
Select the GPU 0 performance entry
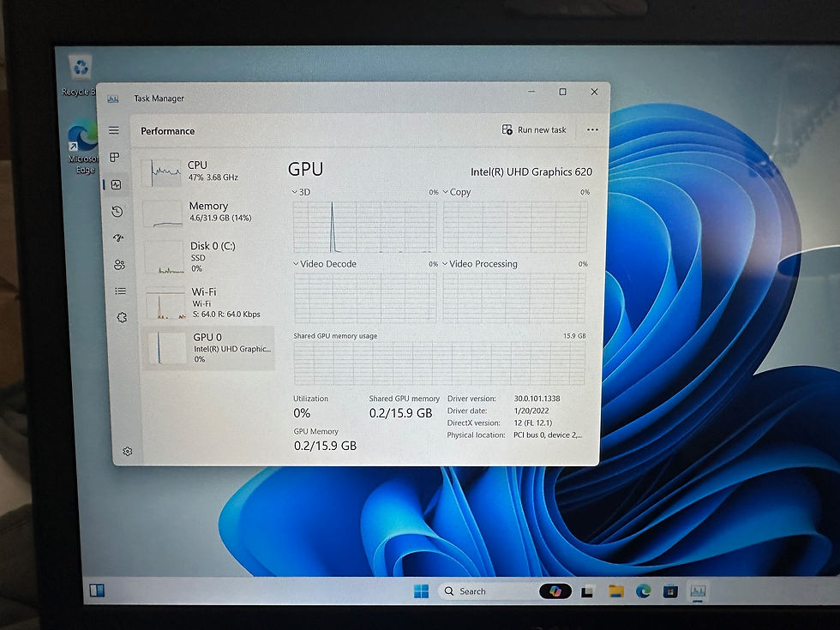pos(209,348)
